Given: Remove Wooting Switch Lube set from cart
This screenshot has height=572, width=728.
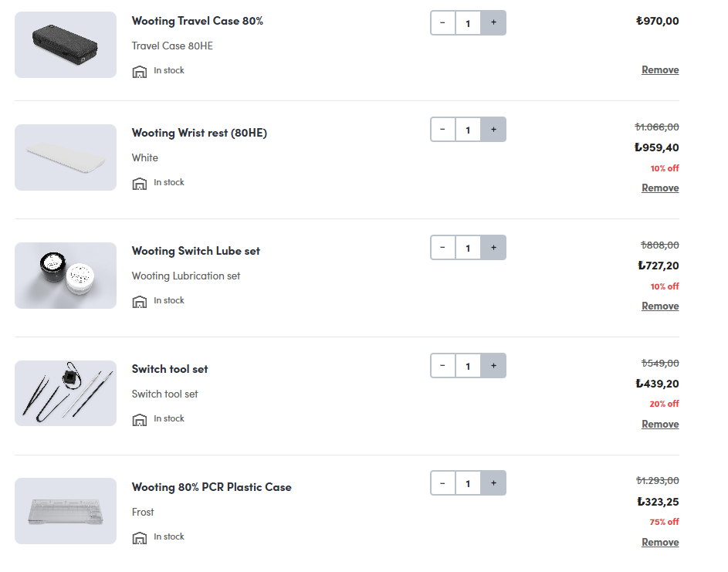Looking at the screenshot, I should click(x=660, y=306).
